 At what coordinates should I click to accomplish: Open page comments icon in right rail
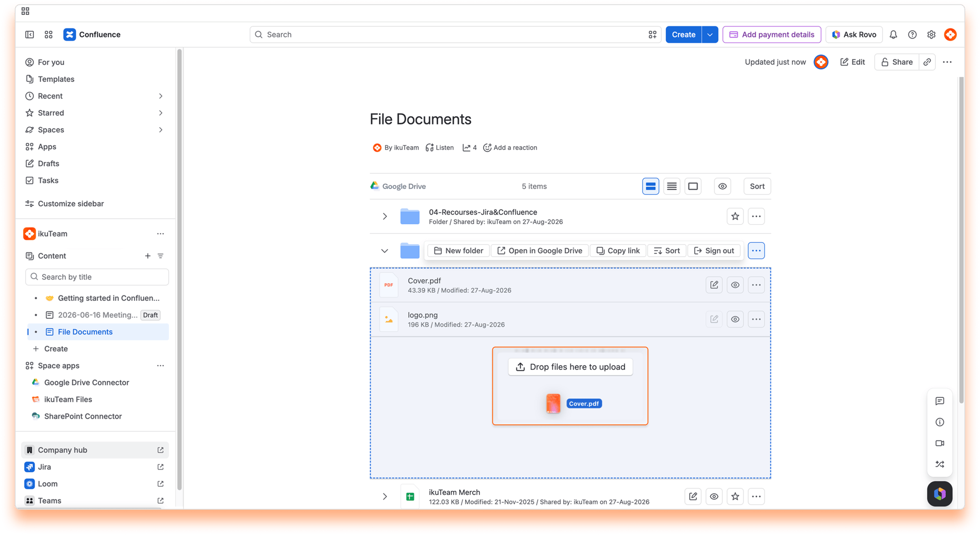[x=940, y=401]
